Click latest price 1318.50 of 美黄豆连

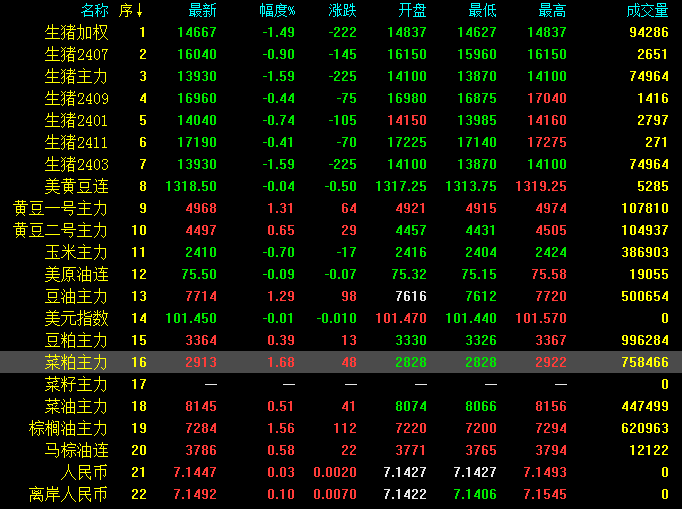pyautogui.click(x=191, y=187)
